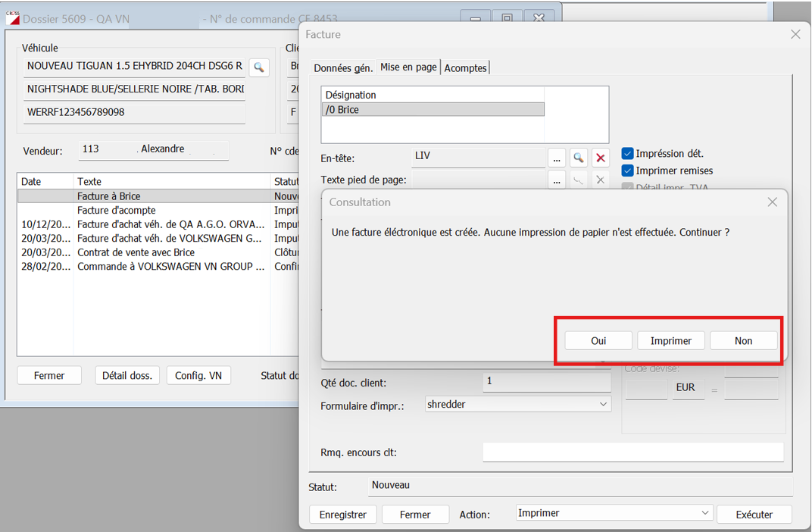Close the Facture window with its X
Image resolution: width=812 pixels, height=532 pixels.
[x=795, y=34]
